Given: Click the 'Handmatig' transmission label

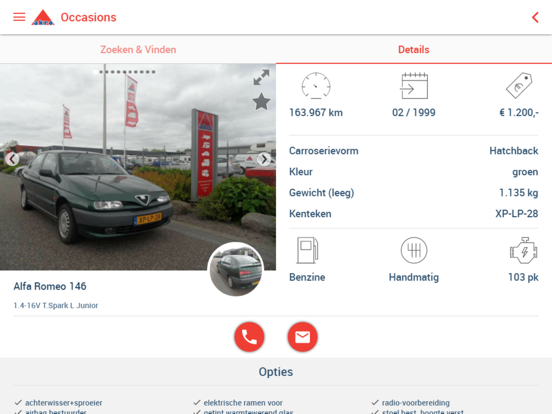Looking at the screenshot, I should (x=414, y=277).
